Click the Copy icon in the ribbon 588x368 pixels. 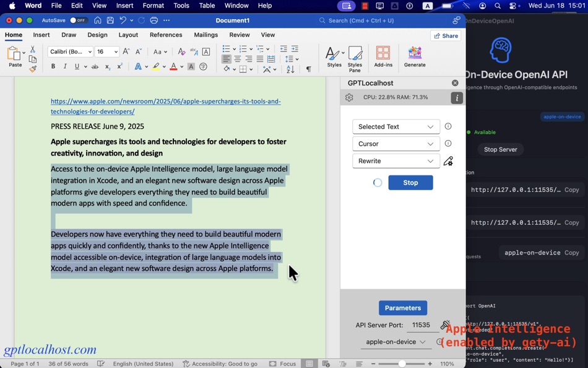coord(33,59)
